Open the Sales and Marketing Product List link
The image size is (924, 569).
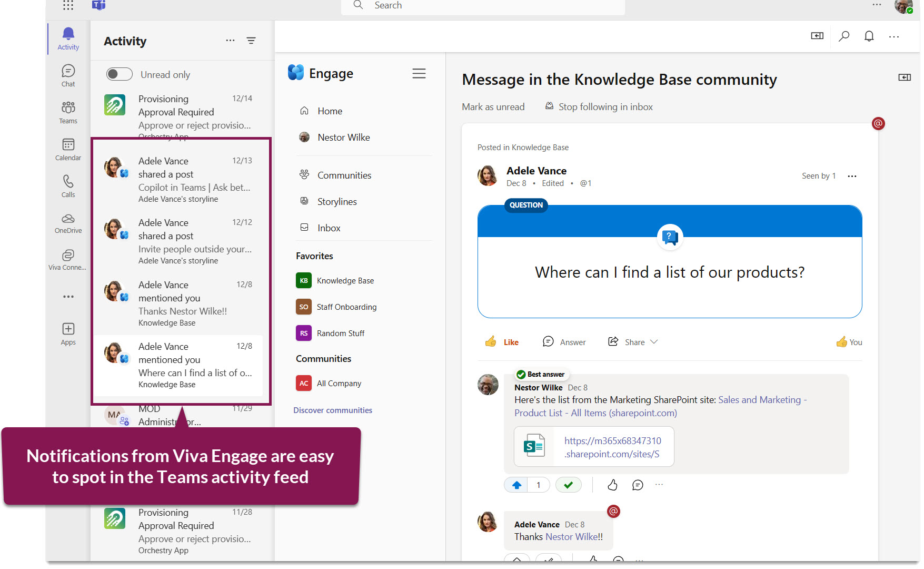coord(761,399)
